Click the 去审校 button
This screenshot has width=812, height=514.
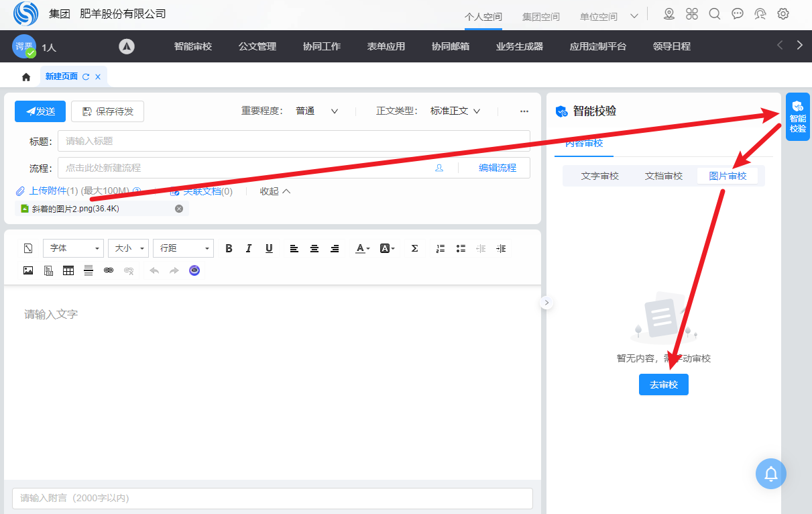pyautogui.click(x=663, y=384)
